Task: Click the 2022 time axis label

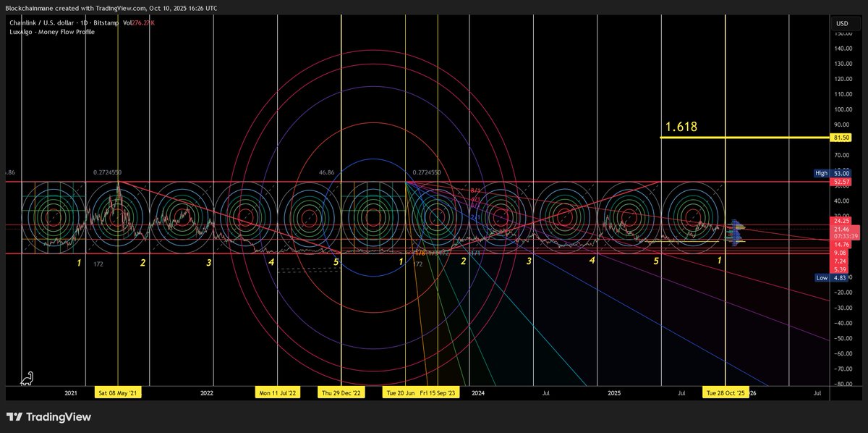Action: click(x=207, y=393)
